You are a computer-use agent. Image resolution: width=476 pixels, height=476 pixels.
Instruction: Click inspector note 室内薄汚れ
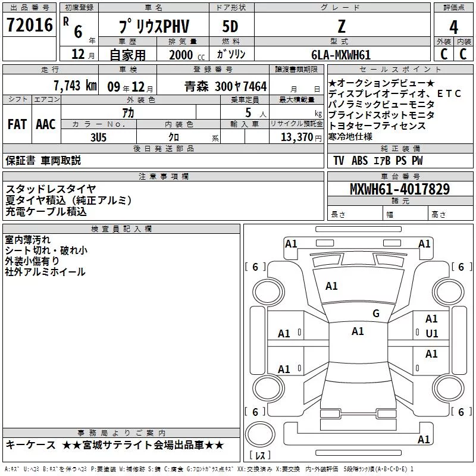coord(28,240)
